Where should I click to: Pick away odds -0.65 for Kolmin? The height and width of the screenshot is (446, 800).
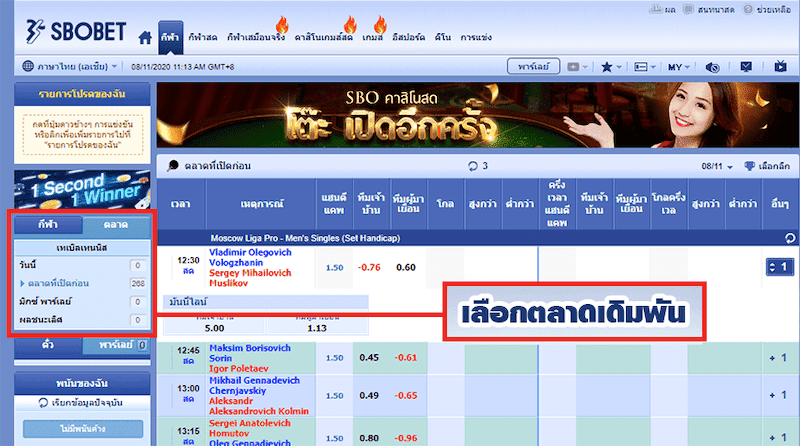(406, 395)
